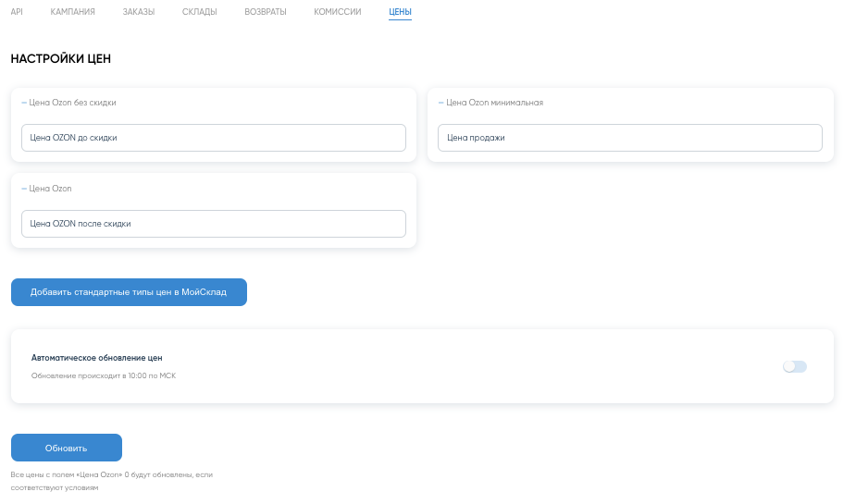The width and height of the screenshot is (856, 504).
Task: Select the ВОЗВРАТЫ tab
Action: [x=266, y=11]
